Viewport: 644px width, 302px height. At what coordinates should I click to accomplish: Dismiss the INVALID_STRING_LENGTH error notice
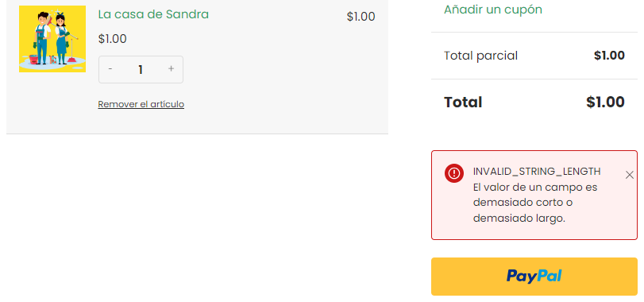tap(629, 175)
